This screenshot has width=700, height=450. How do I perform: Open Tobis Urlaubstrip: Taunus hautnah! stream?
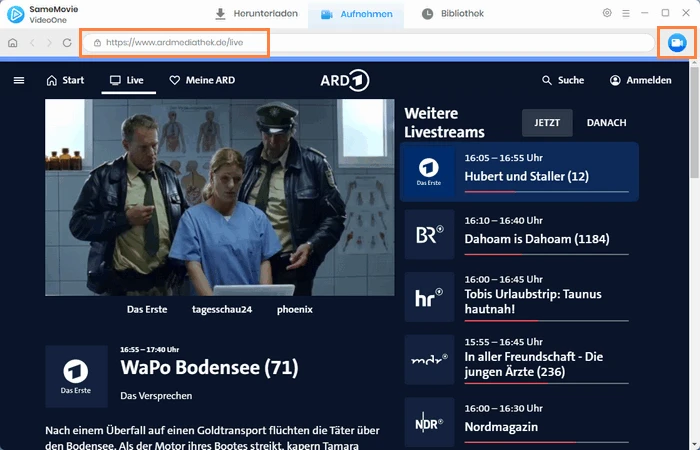click(x=519, y=297)
